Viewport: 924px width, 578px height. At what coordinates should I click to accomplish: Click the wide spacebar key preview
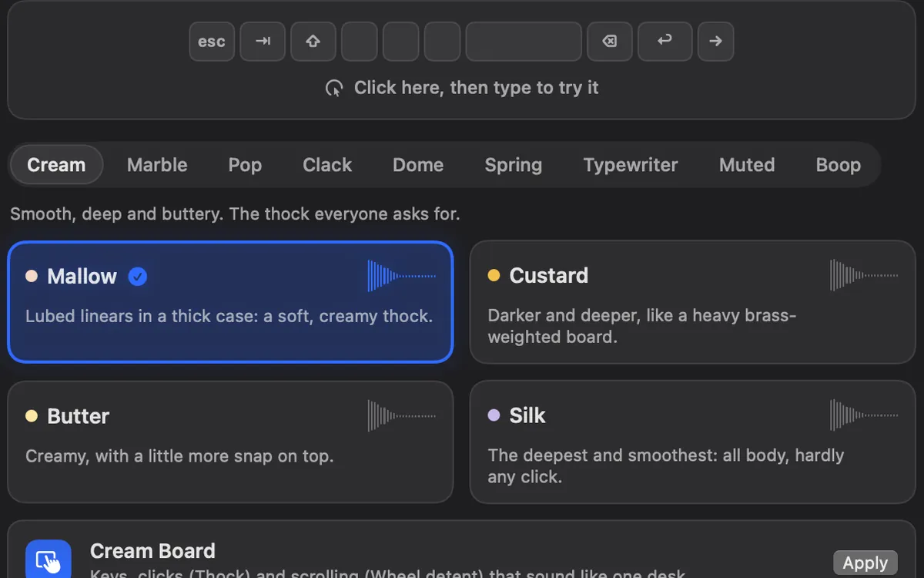[524, 42]
